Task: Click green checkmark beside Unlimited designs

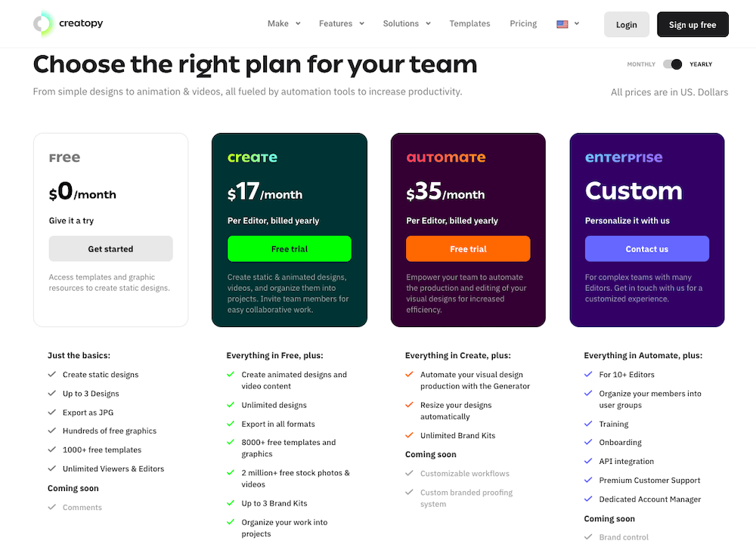Action: [x=231, y=405]
